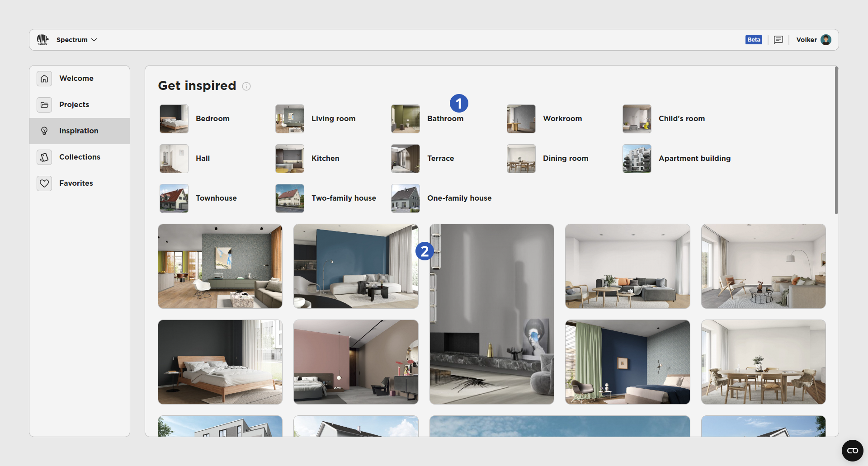The image size is (868, 466).
Task: Open the feedback chat icon
Action: point(778,40)
